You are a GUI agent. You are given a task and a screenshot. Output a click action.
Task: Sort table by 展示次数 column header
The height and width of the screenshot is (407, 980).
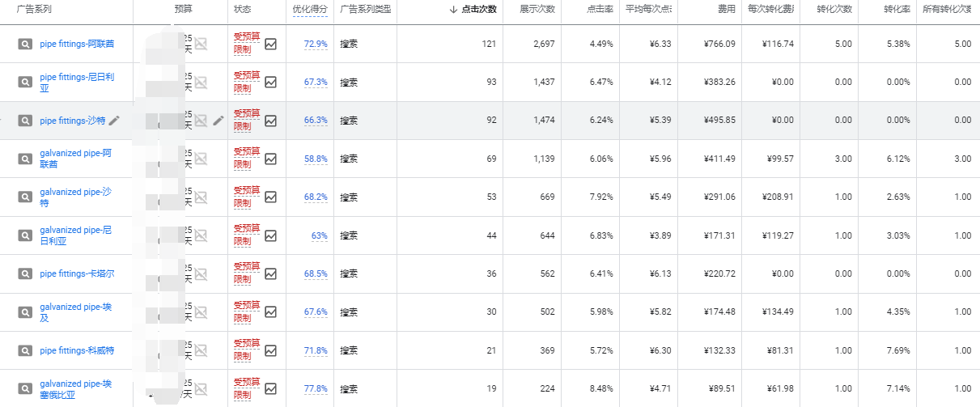(537, 10)
